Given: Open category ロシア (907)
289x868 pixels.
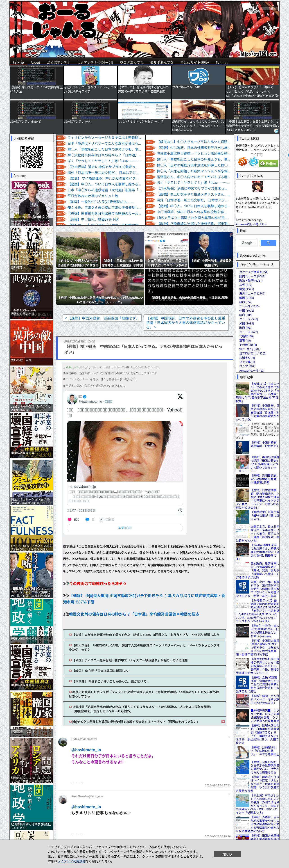Looking at the screenshot, I should click(247, 366).
